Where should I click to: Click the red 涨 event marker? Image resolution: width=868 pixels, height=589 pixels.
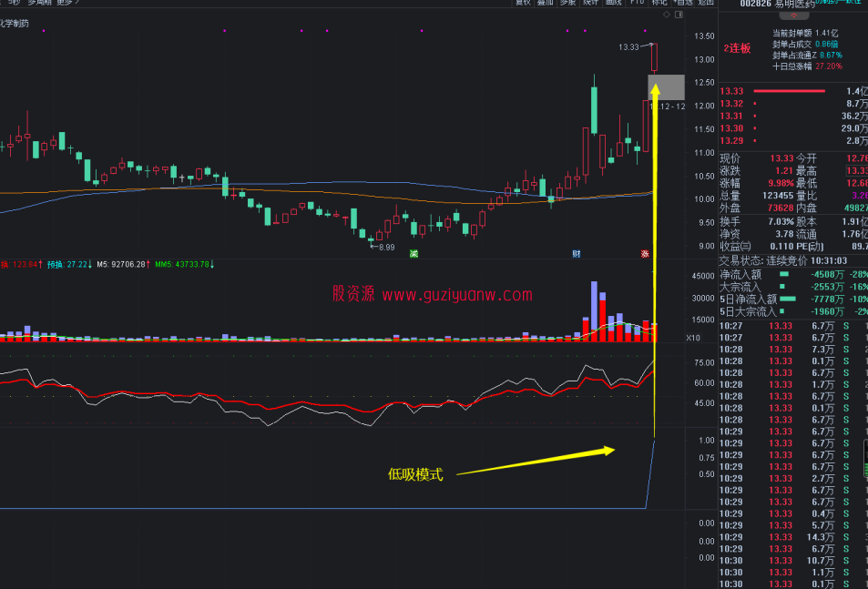tap(645, 254)
